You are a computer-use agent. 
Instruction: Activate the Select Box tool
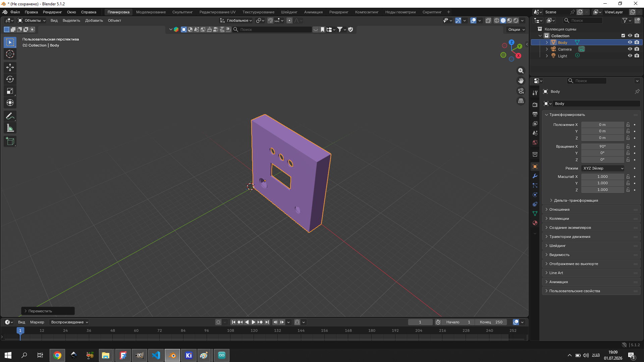coord(10,42)
